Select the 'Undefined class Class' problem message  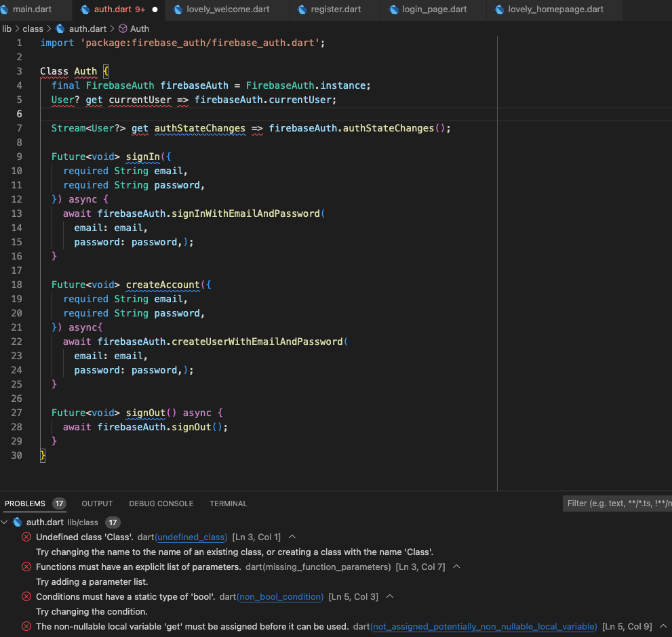point(85,537)
